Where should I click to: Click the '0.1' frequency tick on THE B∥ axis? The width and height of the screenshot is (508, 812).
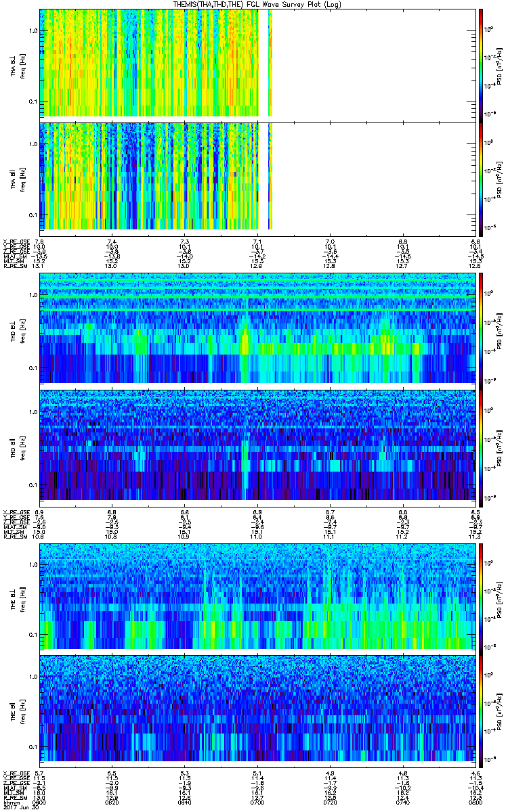click(x=33, y=747)
